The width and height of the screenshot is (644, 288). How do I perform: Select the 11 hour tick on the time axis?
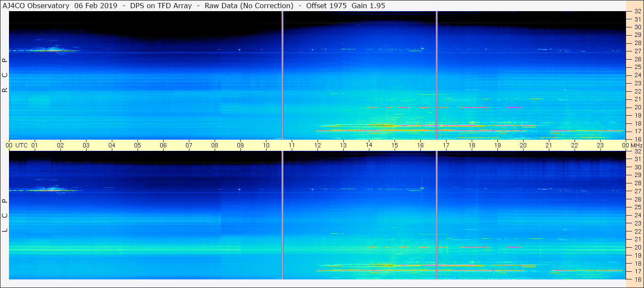(x=292, y=145)
